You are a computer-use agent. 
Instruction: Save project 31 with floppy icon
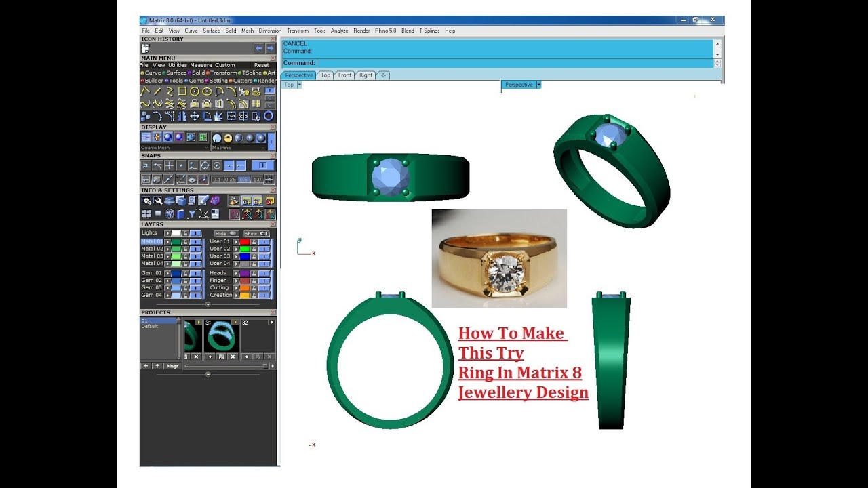pos(221,357)
